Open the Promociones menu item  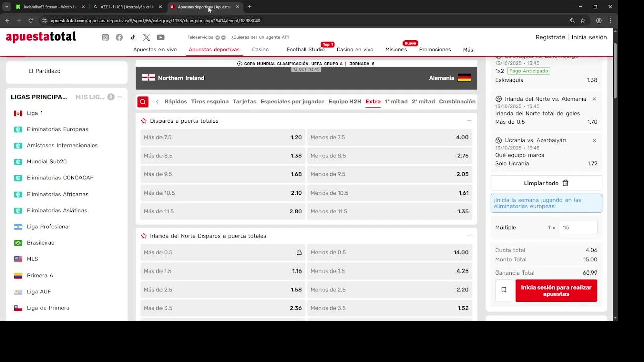coord(435,50)
